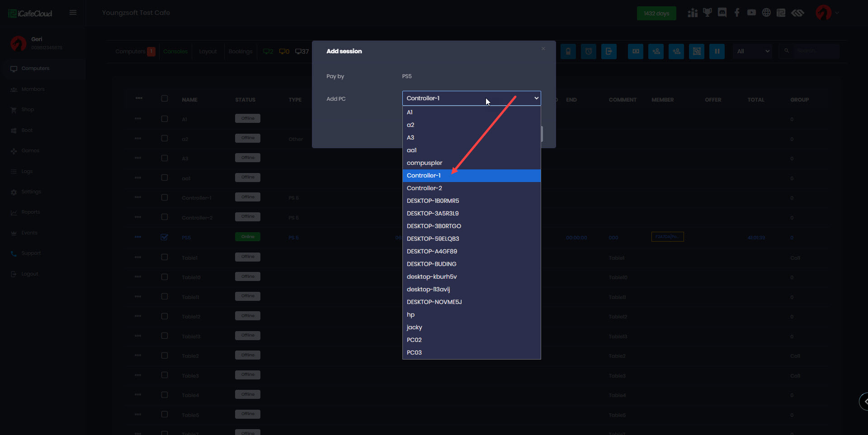The width and height of the screenshot is (868, 435).
Task: Open the Discord icon in top bar
Action: click(x=722, y=13)
